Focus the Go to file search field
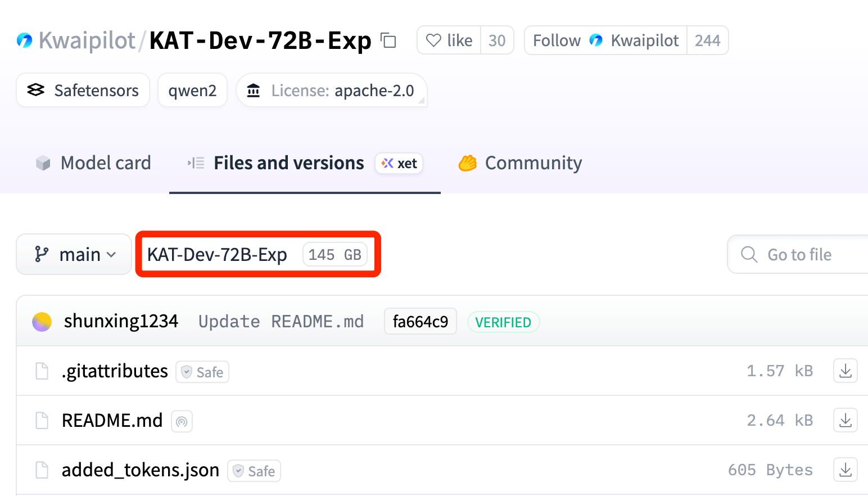 pyautogui.click(x=798, y=254)
